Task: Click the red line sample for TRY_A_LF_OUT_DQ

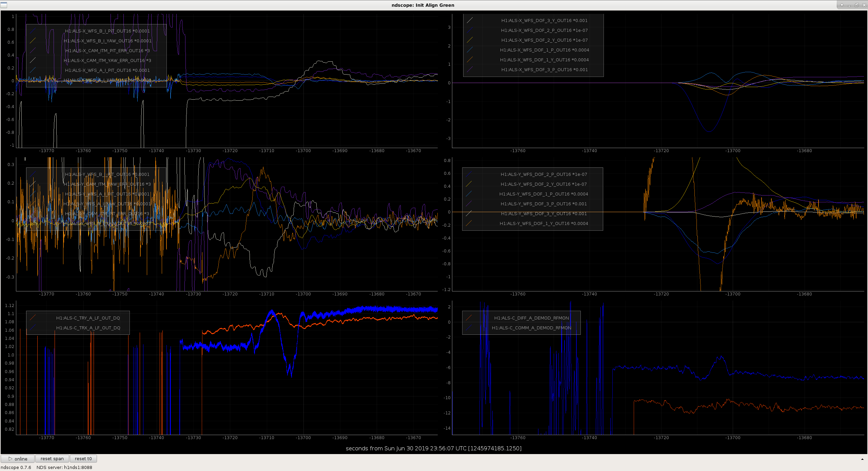Action: [33, 318]
